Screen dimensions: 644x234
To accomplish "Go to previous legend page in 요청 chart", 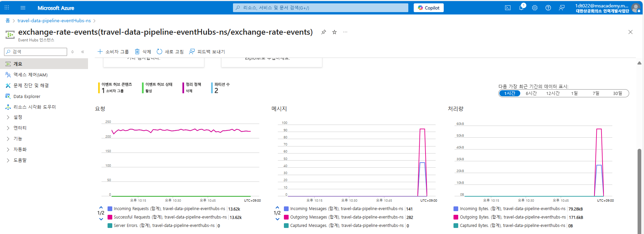I will [x=101, y=207].
